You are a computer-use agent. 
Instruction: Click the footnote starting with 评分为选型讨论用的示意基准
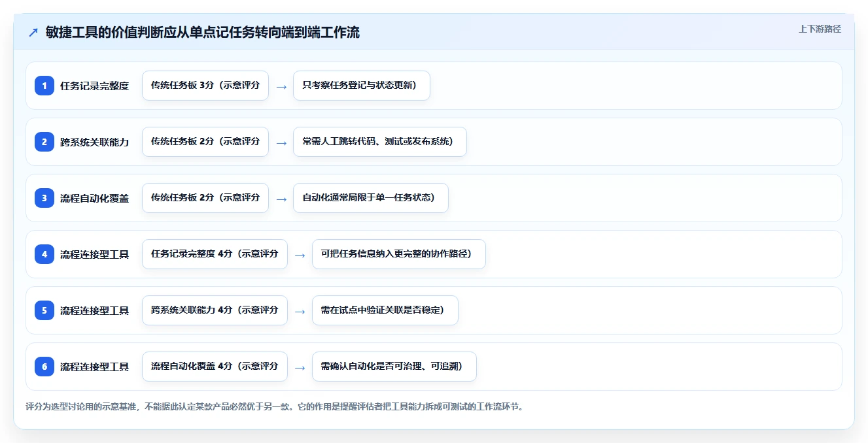274,406
